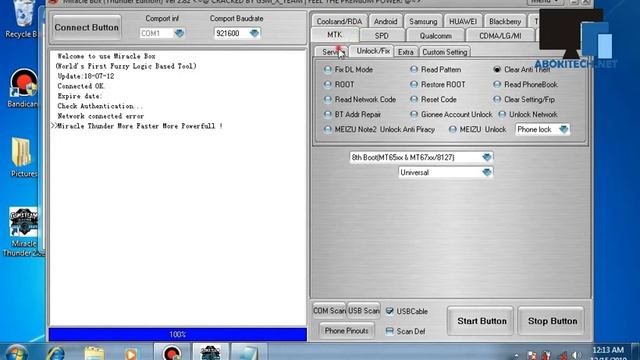Open Windows Explorer from the taskbar
This screenshot has height=360, width=640.
coord(94,353)
